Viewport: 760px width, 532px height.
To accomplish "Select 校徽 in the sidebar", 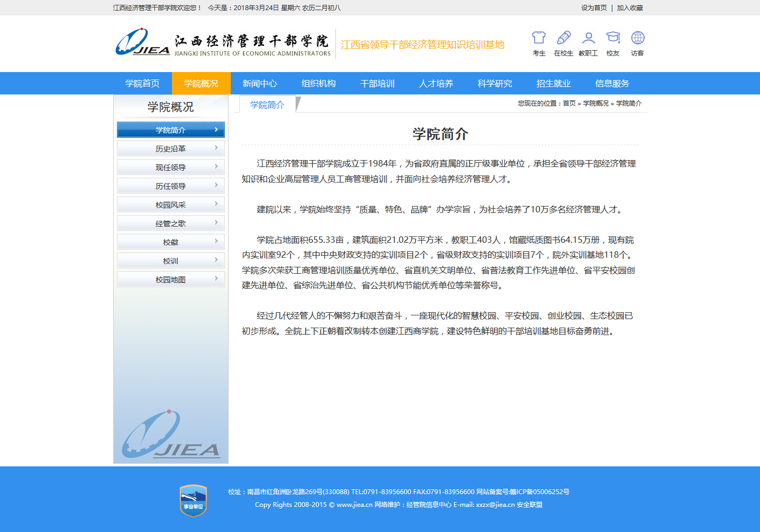I will click(x=171, y=242).
